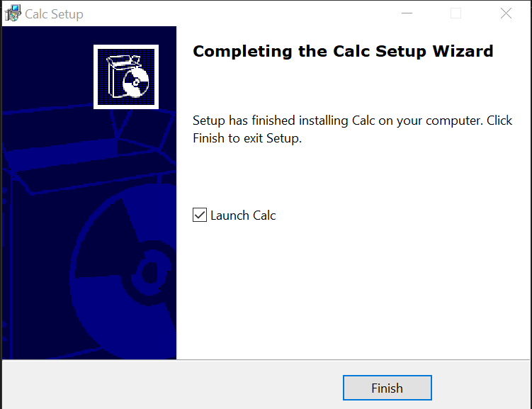Click the Setup has finished installing message
The width and height of the screenshot is (532, 409).
click(352, 121)
